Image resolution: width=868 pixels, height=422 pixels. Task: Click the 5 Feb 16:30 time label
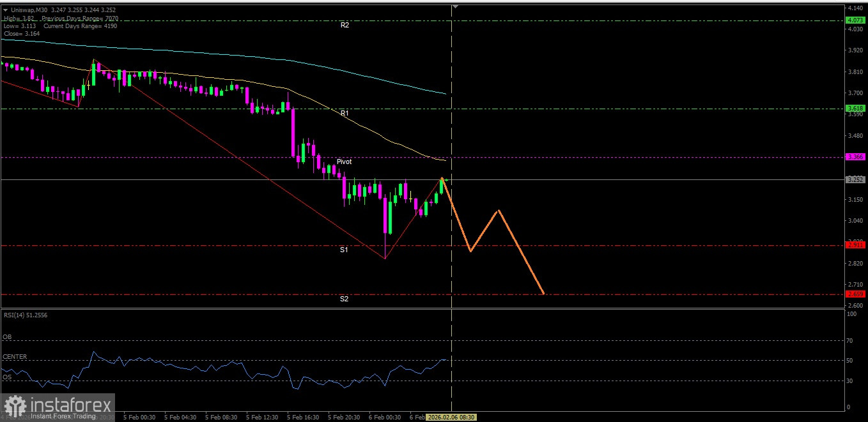coord(303,417)
